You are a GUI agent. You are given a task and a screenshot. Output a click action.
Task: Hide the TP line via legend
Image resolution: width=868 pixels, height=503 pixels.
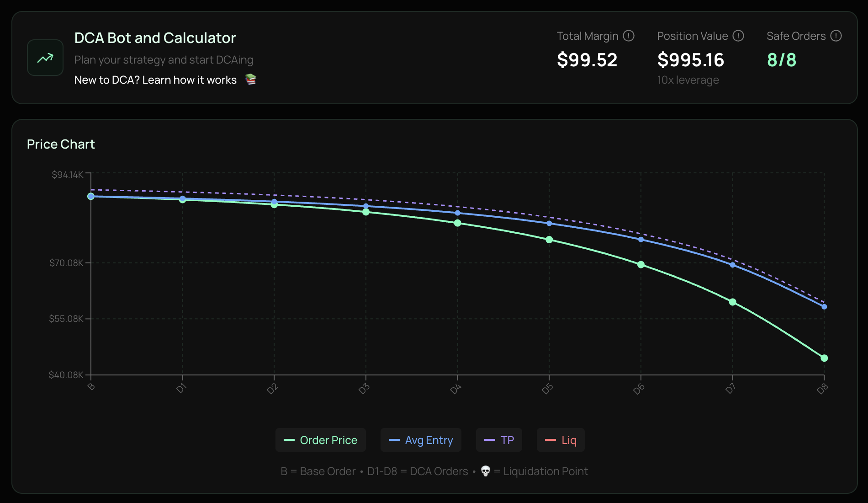(499, 440)
